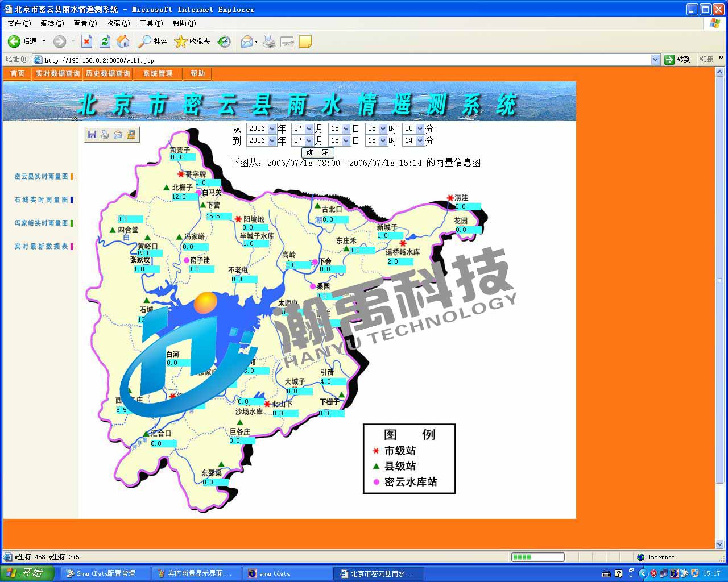The image size is (728, 582).
Task: Open the 冯家峪实时雨量图 link
Action: pos(41,223)
